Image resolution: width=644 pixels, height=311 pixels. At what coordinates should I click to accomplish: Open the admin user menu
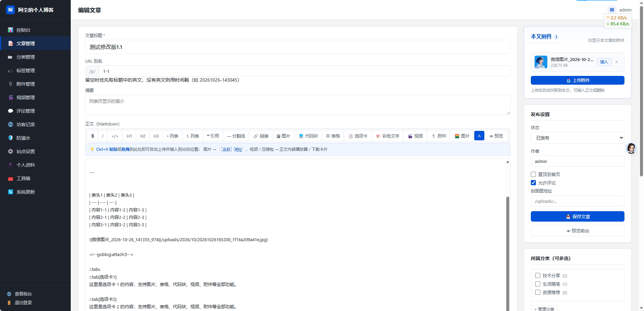click(x=620, y=10)
